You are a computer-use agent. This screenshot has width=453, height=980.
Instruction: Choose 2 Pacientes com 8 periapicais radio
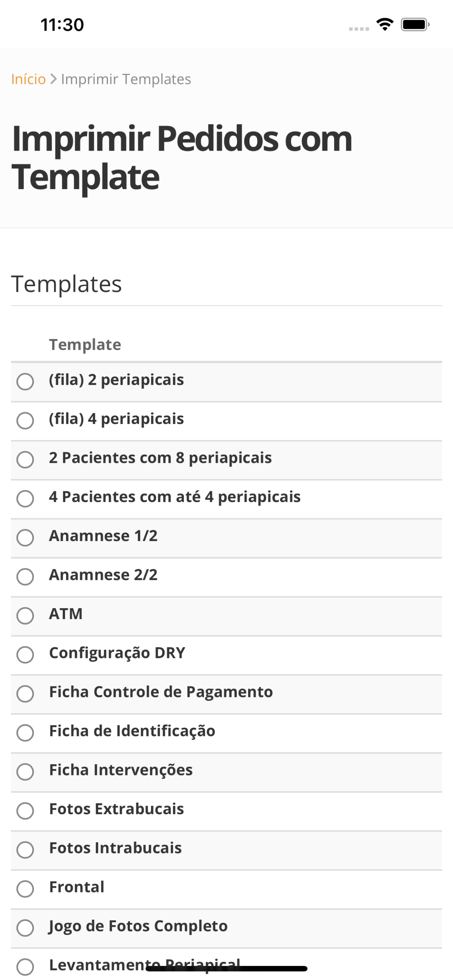[x=25, y=460]
